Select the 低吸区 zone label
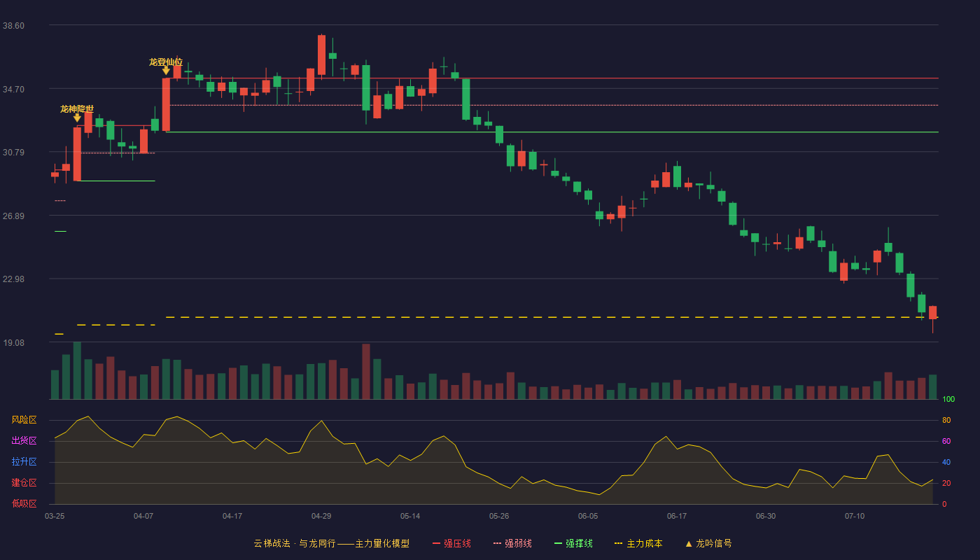The image size is (980, 560). [x=24, y=503]
